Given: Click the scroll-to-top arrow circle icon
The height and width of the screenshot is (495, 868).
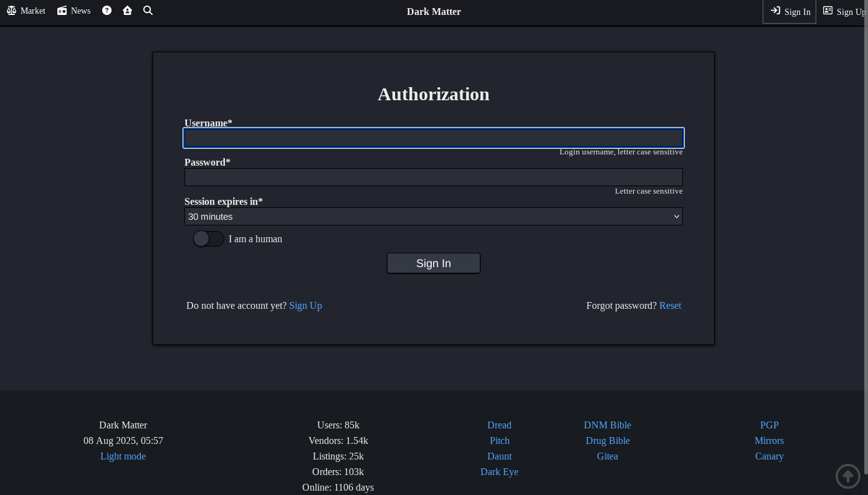Looking at the screenshot, I should tap(847, 476).
